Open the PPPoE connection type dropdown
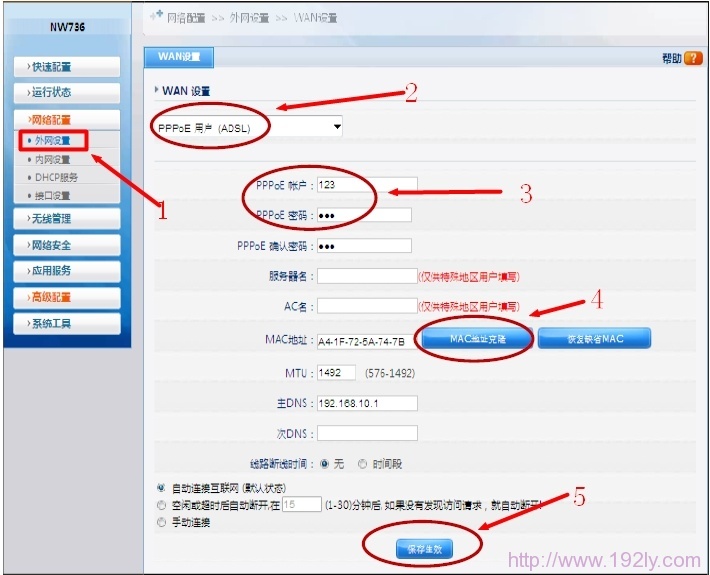The image size is (710, 575). pos(248,127)
